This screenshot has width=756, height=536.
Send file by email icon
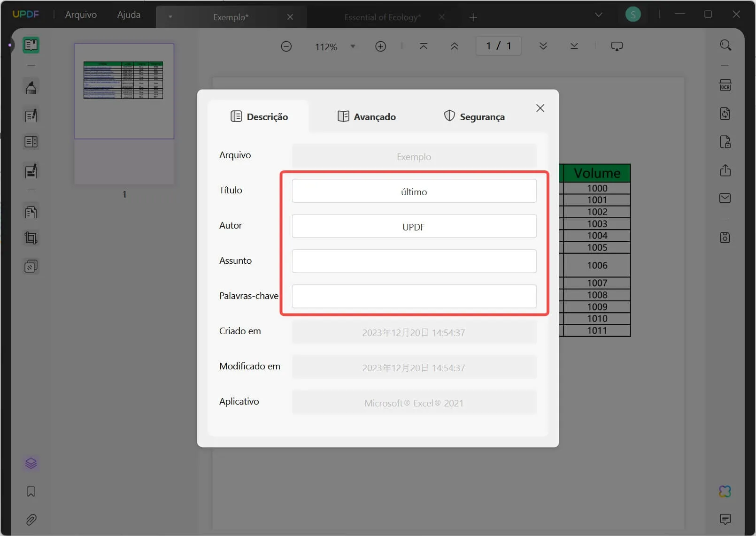pos(725,198)
